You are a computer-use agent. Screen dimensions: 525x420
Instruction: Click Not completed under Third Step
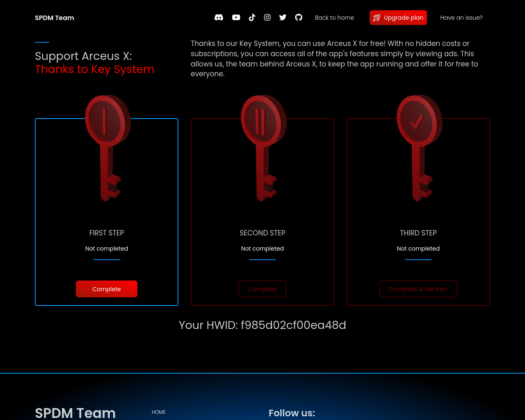click(x=418, y=249)
